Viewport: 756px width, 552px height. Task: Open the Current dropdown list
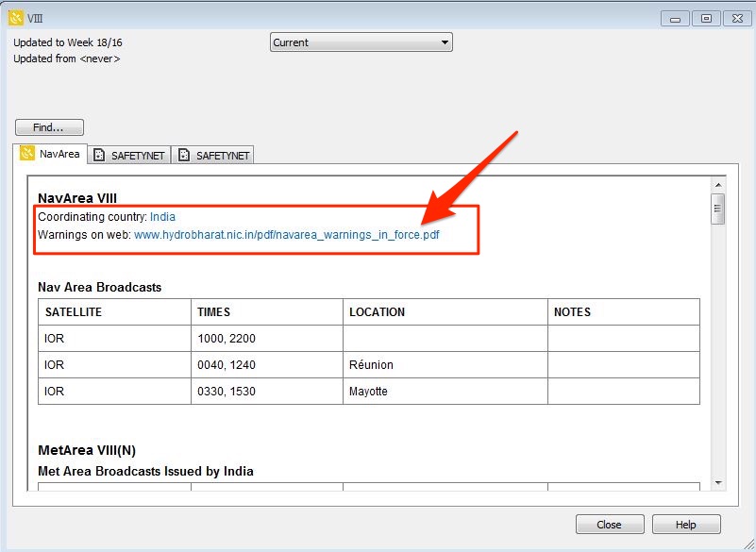coord(361,42)
